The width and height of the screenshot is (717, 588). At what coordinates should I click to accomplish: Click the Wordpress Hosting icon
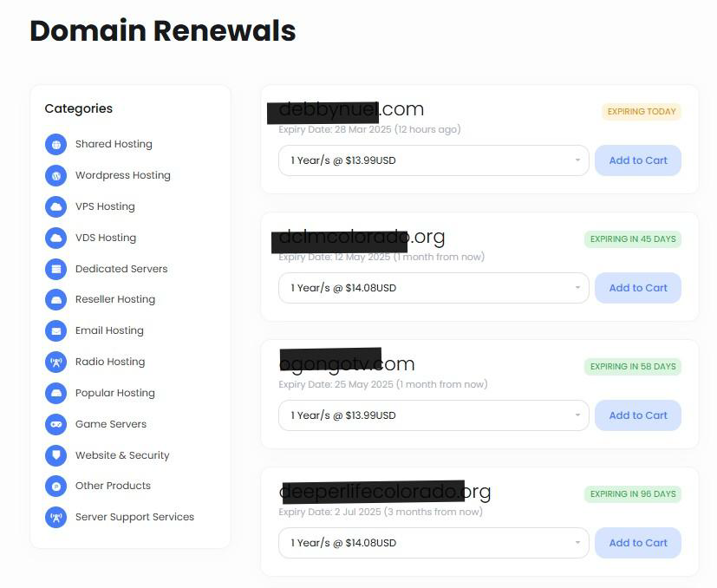coord(55,175)
